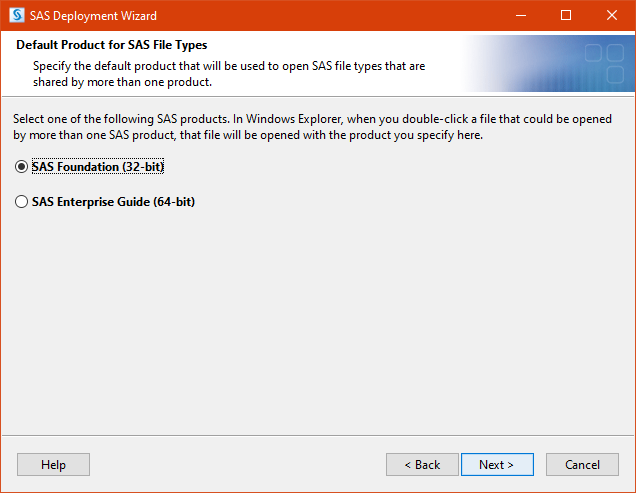Screen dimensions: 636x493
Task: Close the SAS Deployment Wizard window
Action: tap(612, 15)
